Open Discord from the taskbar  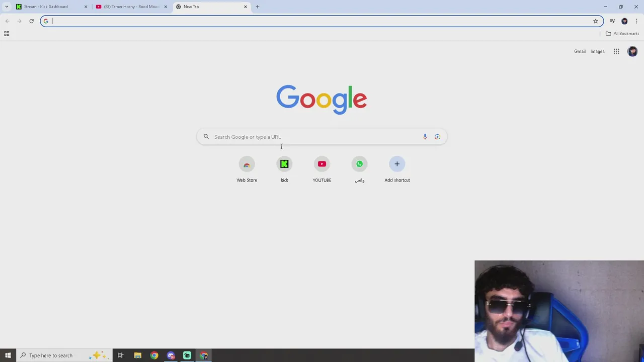(x=171, y=355)
